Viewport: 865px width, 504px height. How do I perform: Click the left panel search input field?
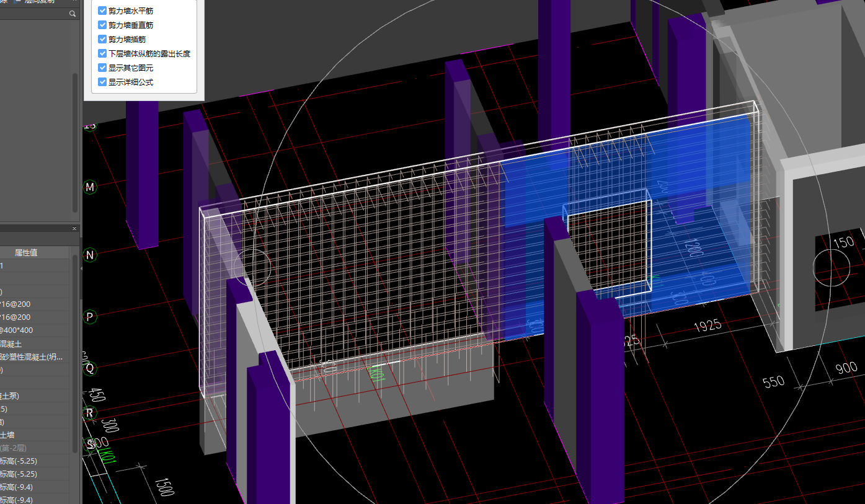(34, 14)
